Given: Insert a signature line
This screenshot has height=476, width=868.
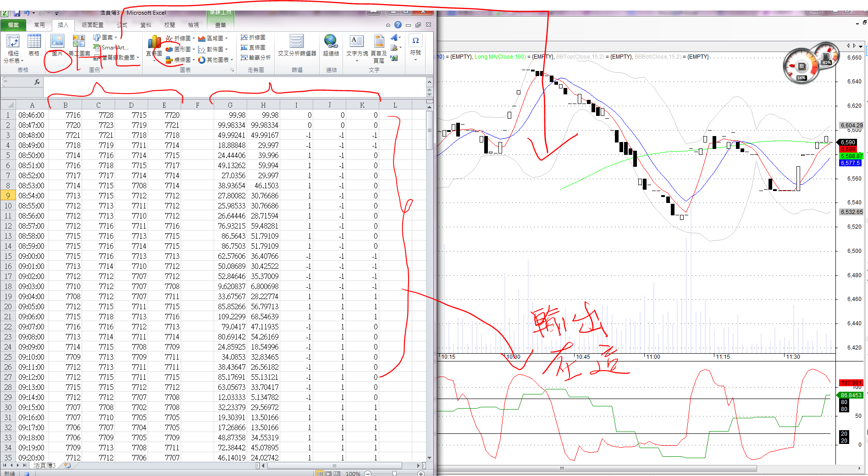Looking at the screenshot, I should tap(395, 48).
